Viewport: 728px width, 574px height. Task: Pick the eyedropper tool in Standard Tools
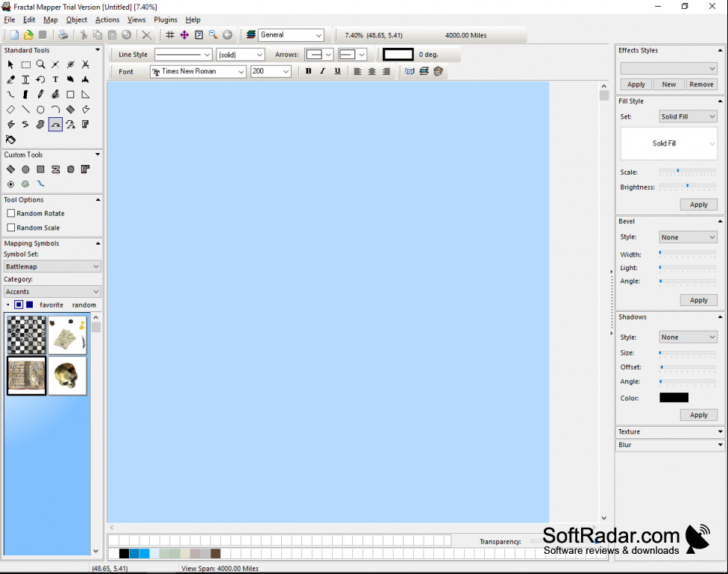click(10, 79)
